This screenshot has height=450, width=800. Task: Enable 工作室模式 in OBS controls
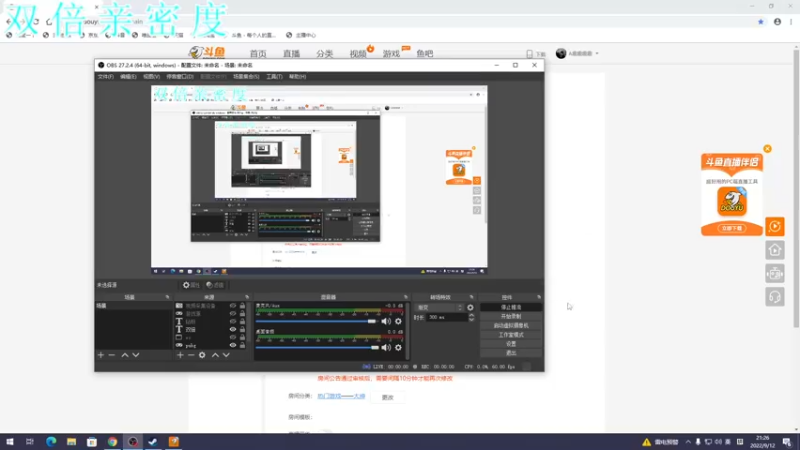pos(511,335)
